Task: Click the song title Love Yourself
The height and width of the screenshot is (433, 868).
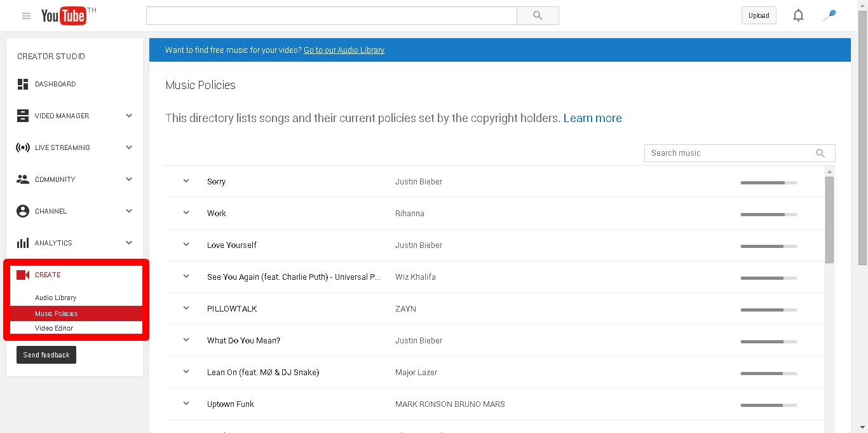Action: pos(232,245)
